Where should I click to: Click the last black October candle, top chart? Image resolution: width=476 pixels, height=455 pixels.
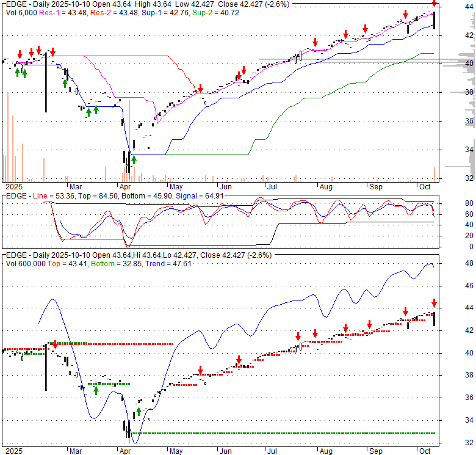point(434,20)
